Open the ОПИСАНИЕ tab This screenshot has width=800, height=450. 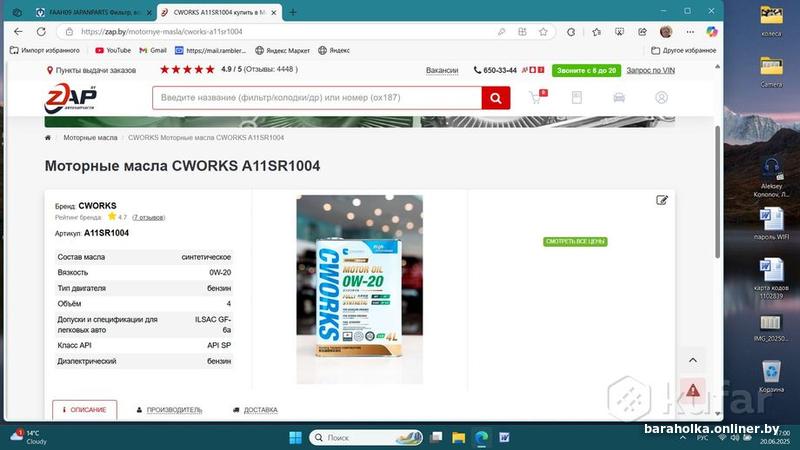[84, 410]
